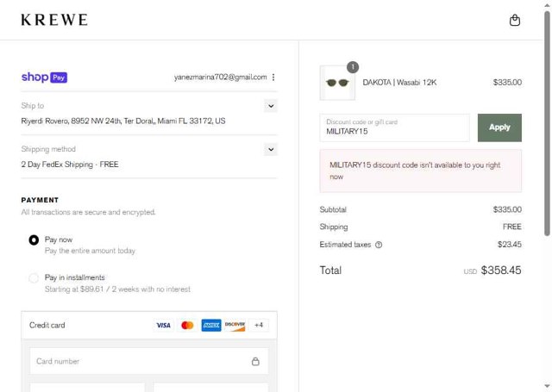
Task: Click the $358.45 total amount
Action: pyautogui.click(x=501, y=271)
